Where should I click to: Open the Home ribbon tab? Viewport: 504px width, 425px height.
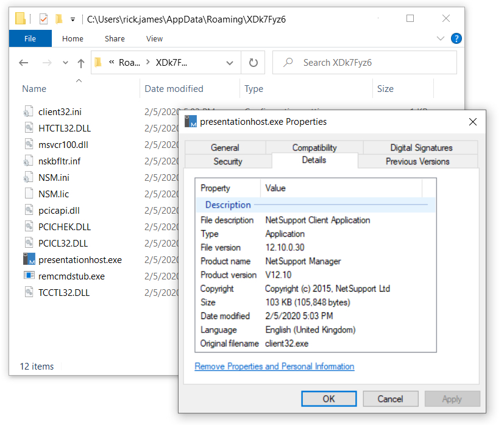[73, 38]
